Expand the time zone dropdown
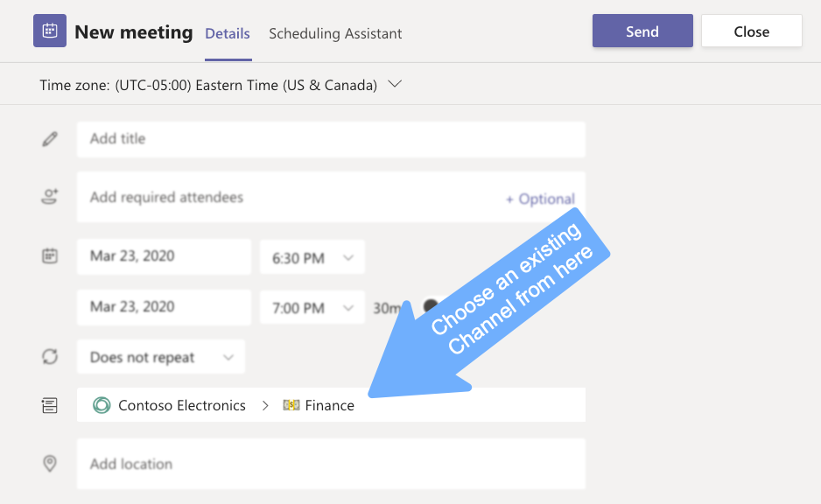This screenshot has height=504, width=821. coord(394,85)
